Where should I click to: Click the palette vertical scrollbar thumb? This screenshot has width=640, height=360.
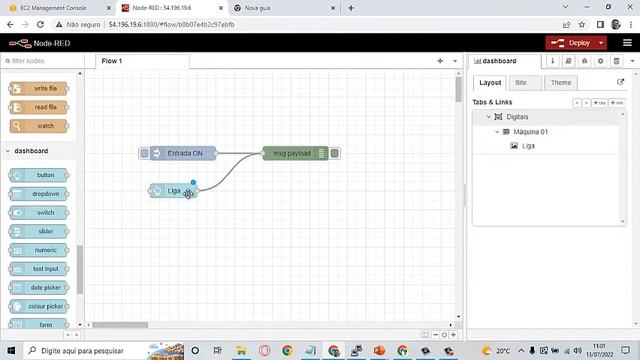[80, 269]
